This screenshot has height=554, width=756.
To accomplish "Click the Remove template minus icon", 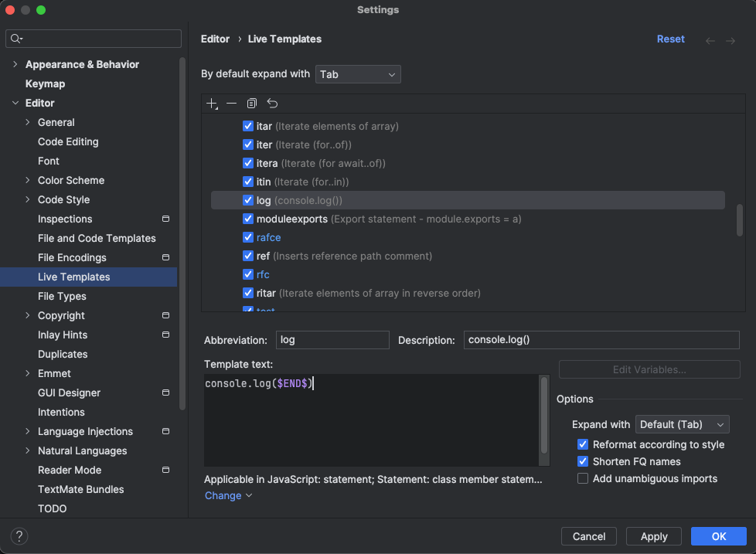I will (x=231, y=104).
